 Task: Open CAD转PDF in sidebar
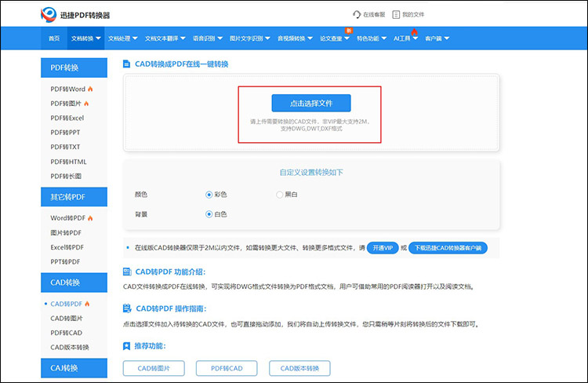(67, 304)
